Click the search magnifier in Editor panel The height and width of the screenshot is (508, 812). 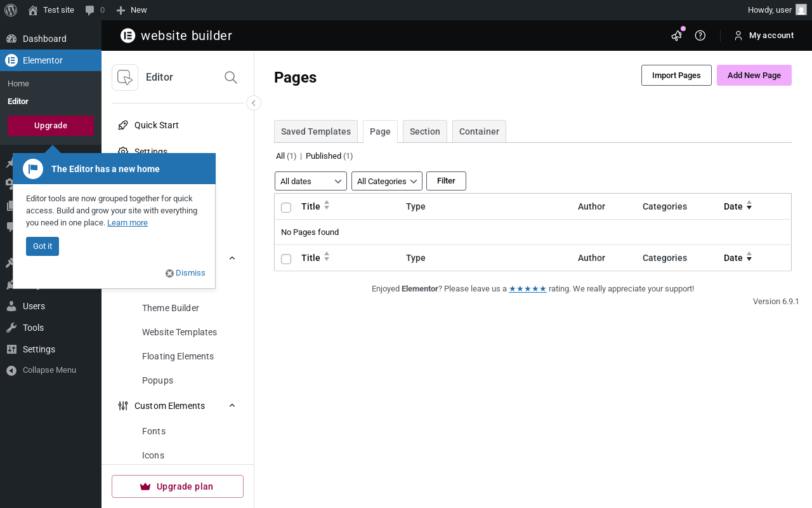pyautogui.click(x=231, y=77)
